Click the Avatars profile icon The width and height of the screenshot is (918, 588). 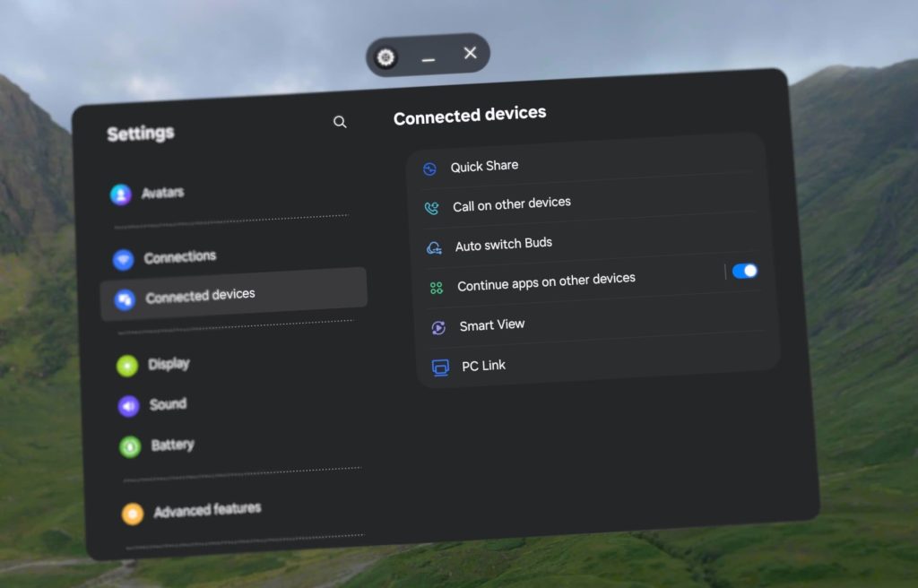121,195
